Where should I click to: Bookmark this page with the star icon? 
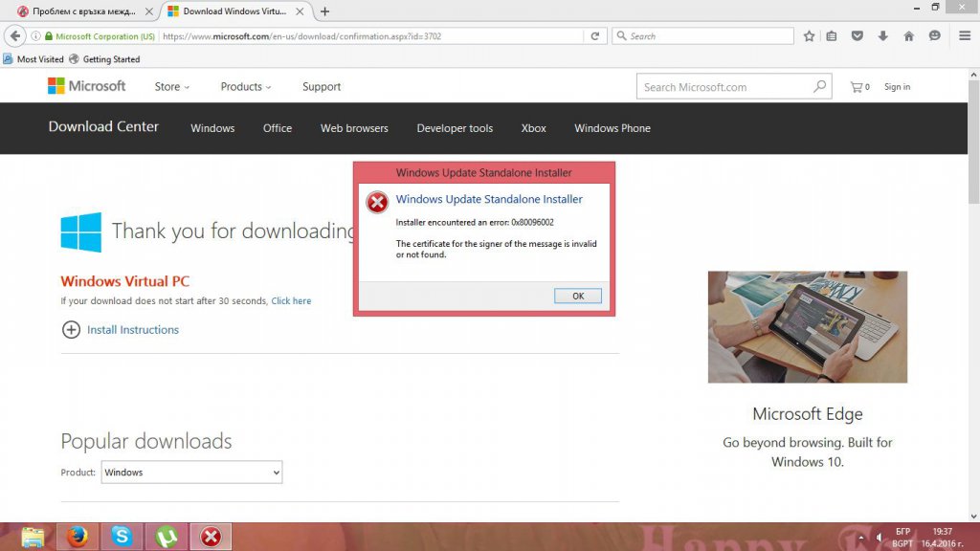[x=809, y=36]
